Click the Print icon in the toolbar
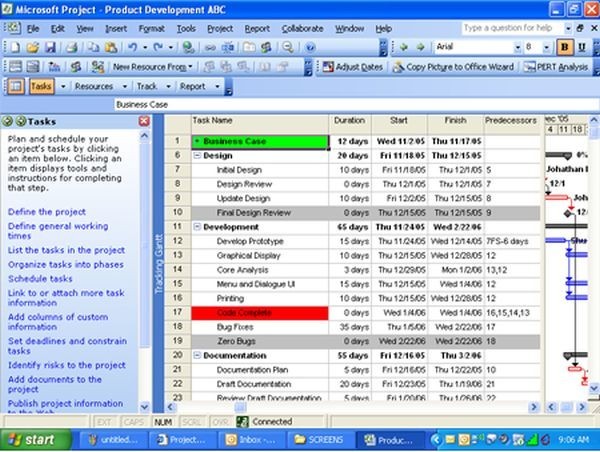 tap(72, 47)
